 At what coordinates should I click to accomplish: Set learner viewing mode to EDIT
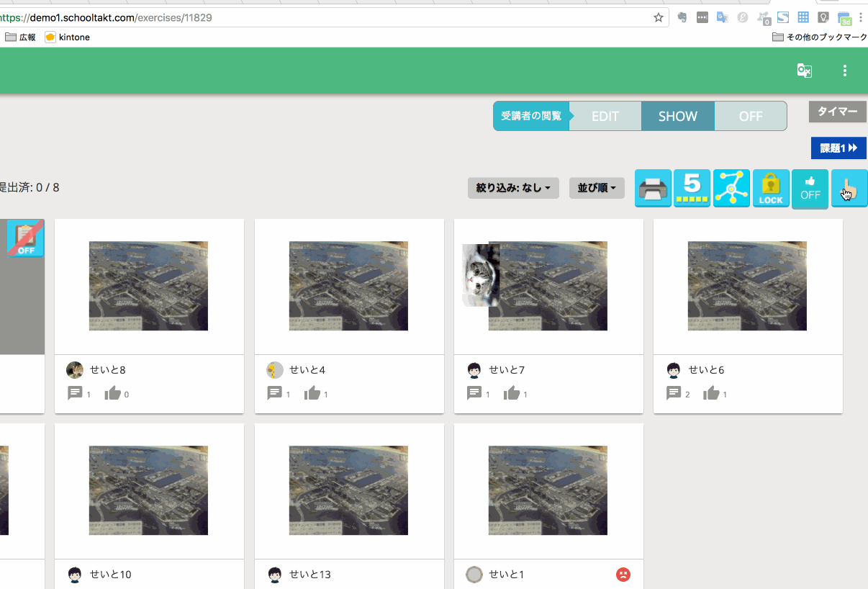[x=605, y=116]
